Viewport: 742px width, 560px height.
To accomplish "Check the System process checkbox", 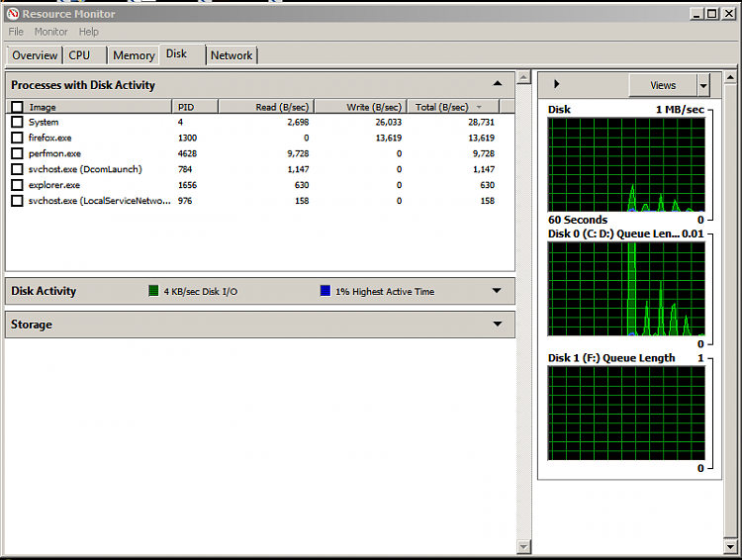I will pos(17,122).
